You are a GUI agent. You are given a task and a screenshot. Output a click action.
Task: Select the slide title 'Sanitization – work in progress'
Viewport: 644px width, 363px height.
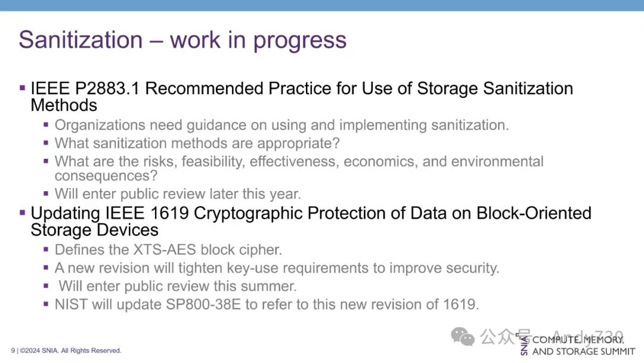tap(182, 40)
